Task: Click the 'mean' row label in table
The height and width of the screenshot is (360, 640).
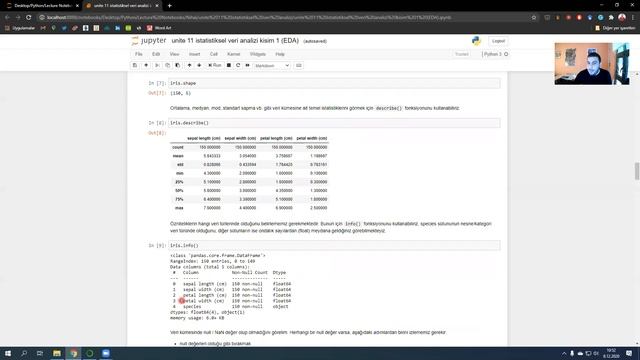Action: click(x=178, y=156)
